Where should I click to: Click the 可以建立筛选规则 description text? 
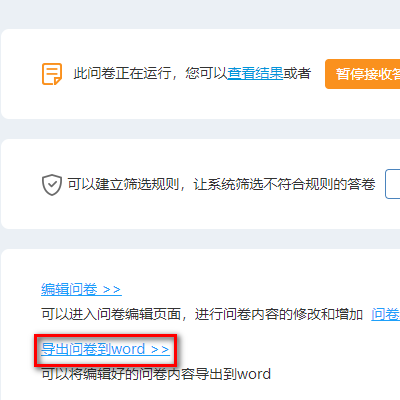(123, 184)
